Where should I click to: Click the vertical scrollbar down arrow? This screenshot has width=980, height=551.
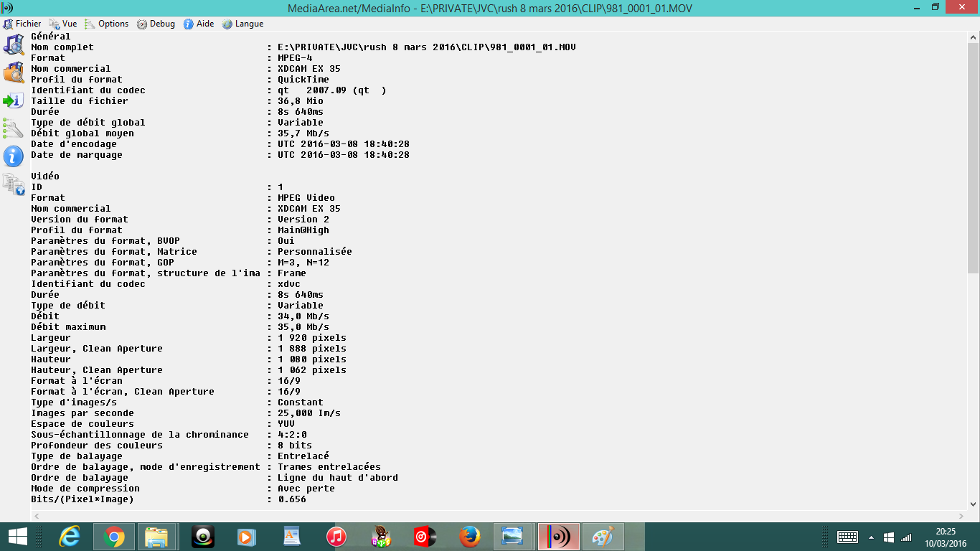[x=973, y=504]
